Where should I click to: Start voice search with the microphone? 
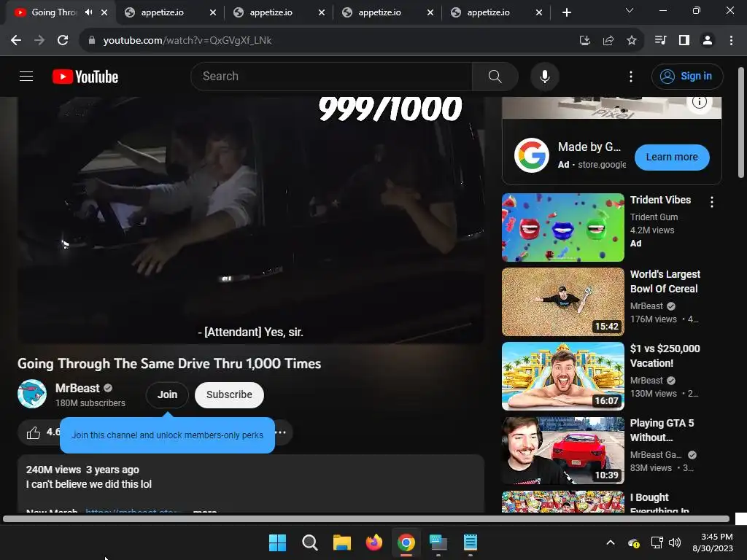click(544, 76)
